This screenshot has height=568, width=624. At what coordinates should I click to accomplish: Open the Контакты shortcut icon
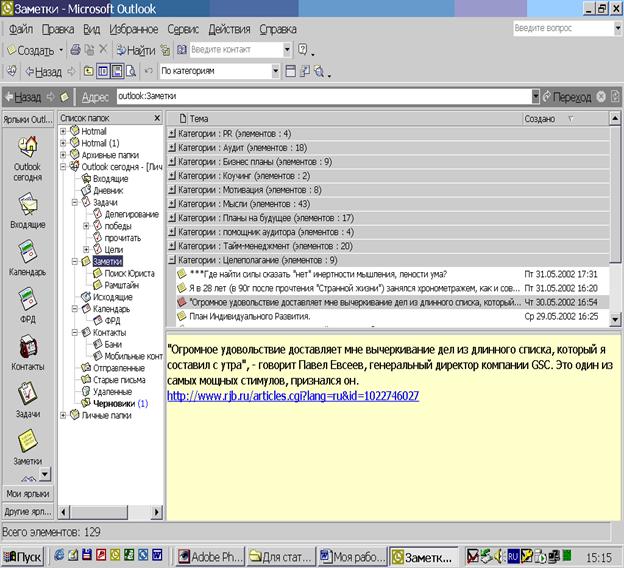tap(27, 347)
